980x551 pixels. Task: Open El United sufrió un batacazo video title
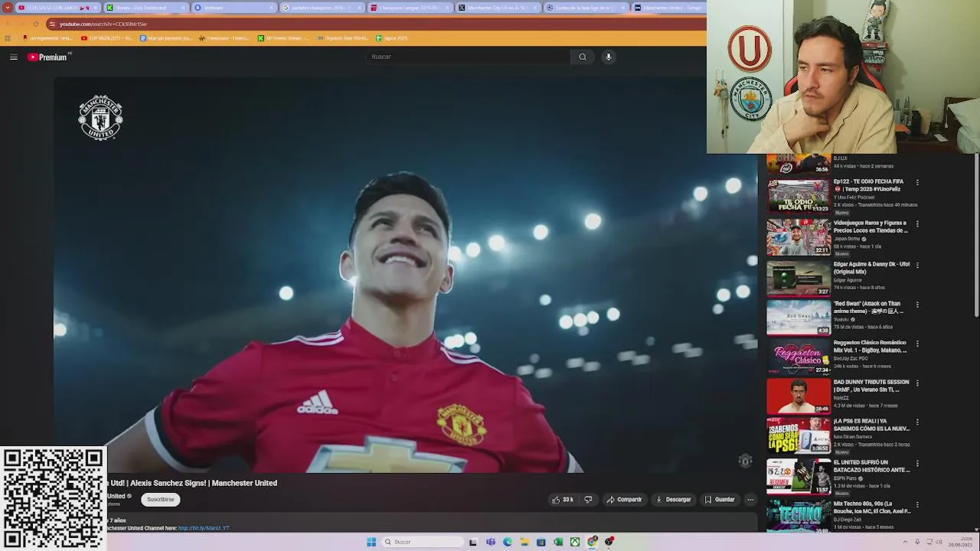point(871,466)
